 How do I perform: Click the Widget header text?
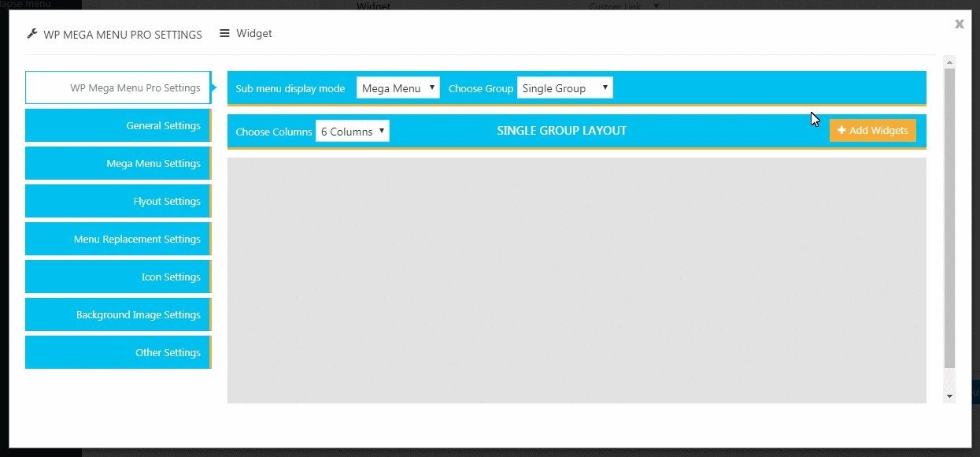[254, 33]
